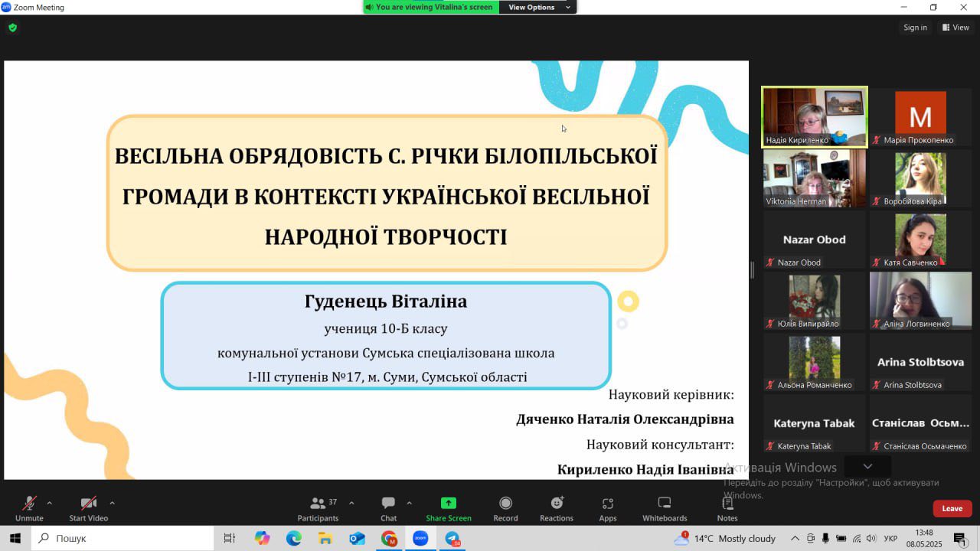Switch the УКР input language
The height and width of the screenshot is (551, 980).
[890, 539]
